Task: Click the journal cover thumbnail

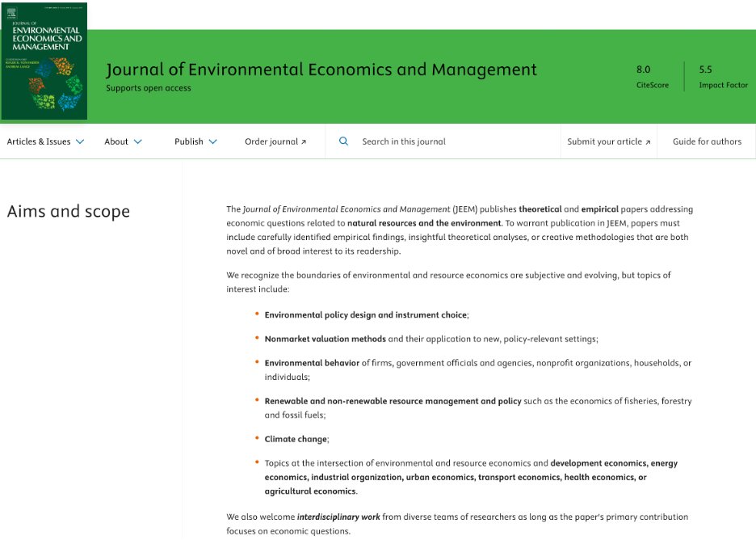Action: point(44,61)
